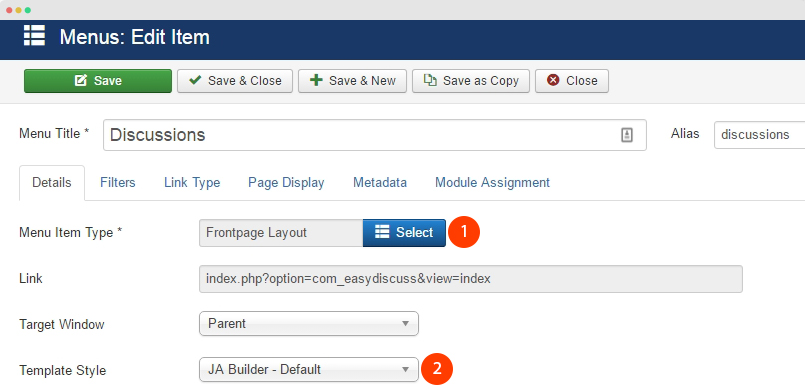Viewport: 805px width, 390px height.
Task: Click the plus icon on Save & New
Action: (316, 81)
